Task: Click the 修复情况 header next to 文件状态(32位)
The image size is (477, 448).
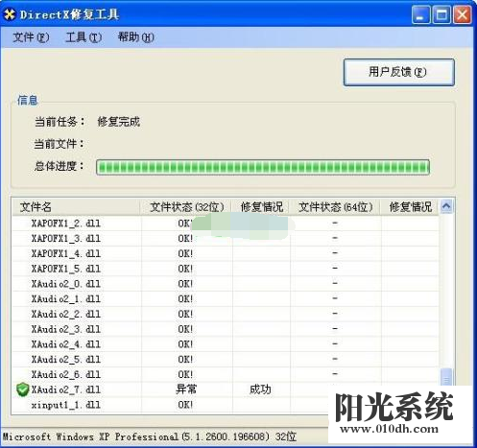Action: [x=261, y=207]
